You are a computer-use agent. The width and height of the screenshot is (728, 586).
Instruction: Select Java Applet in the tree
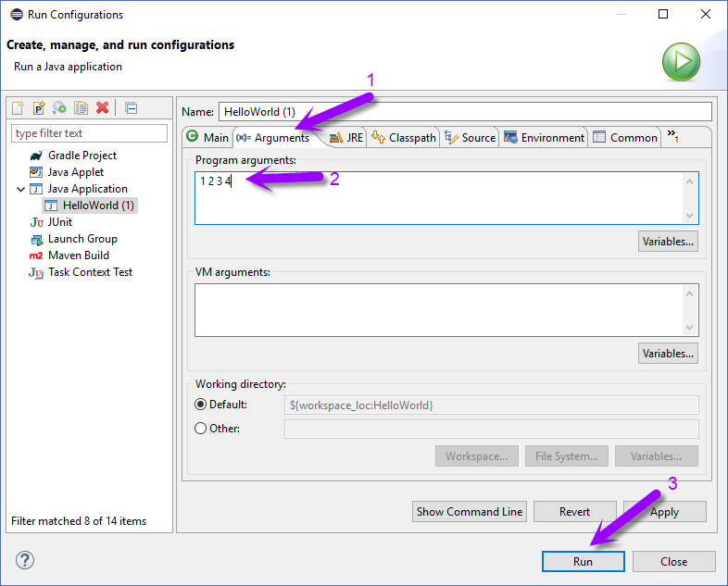(76, 172)
